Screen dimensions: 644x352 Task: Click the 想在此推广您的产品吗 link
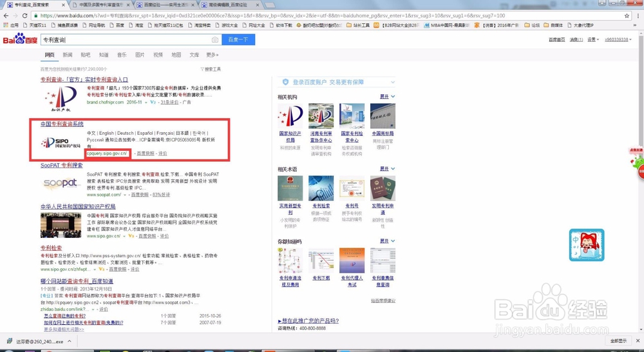[308, 321]
